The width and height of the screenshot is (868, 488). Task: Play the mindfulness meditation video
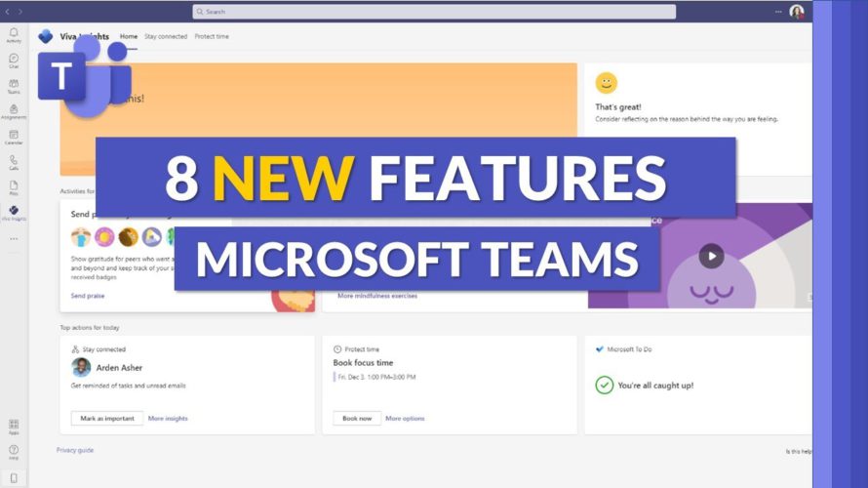711,256
